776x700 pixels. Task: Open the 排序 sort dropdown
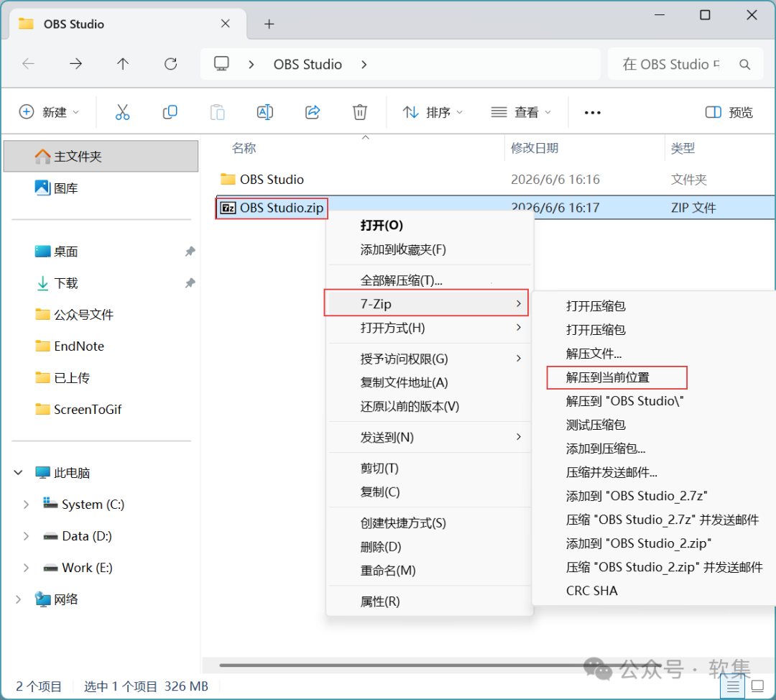[x=433, y=112]
